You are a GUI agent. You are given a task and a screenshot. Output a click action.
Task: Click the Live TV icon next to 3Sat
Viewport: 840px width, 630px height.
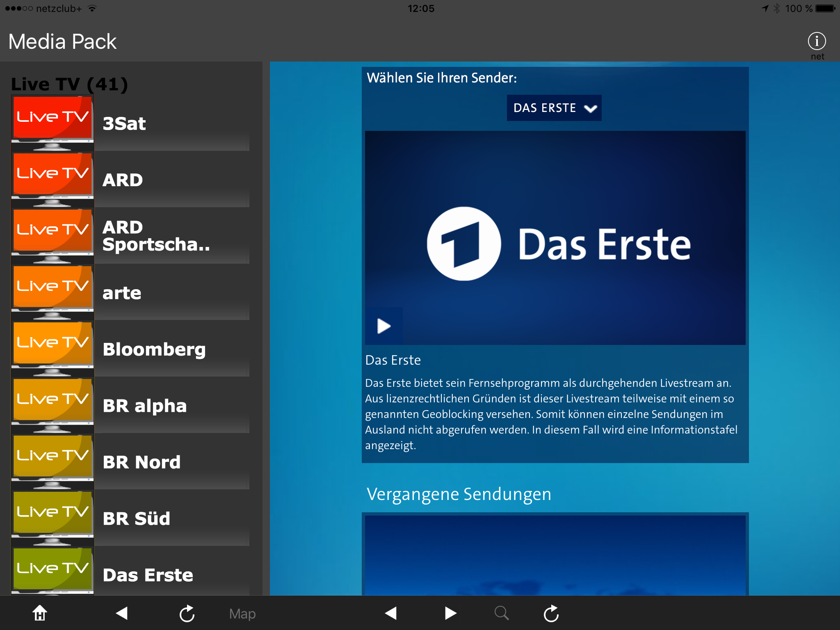pyautogui.click(x=52, y=123)
